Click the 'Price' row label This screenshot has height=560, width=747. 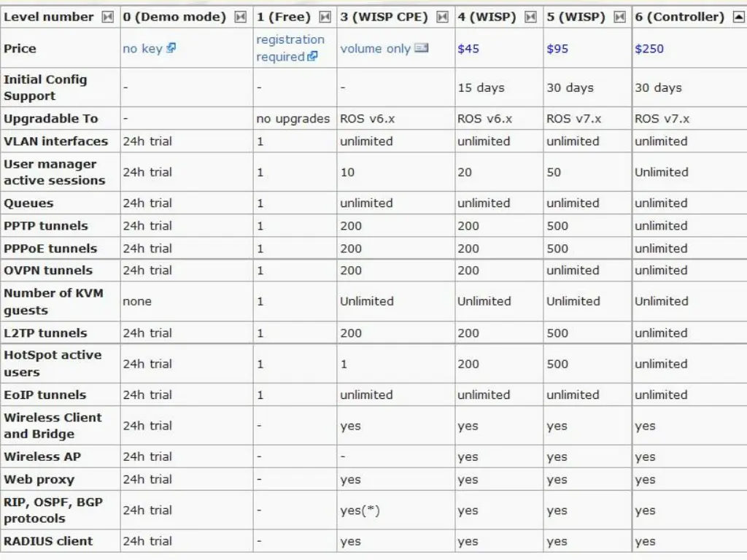click(20, 49)
